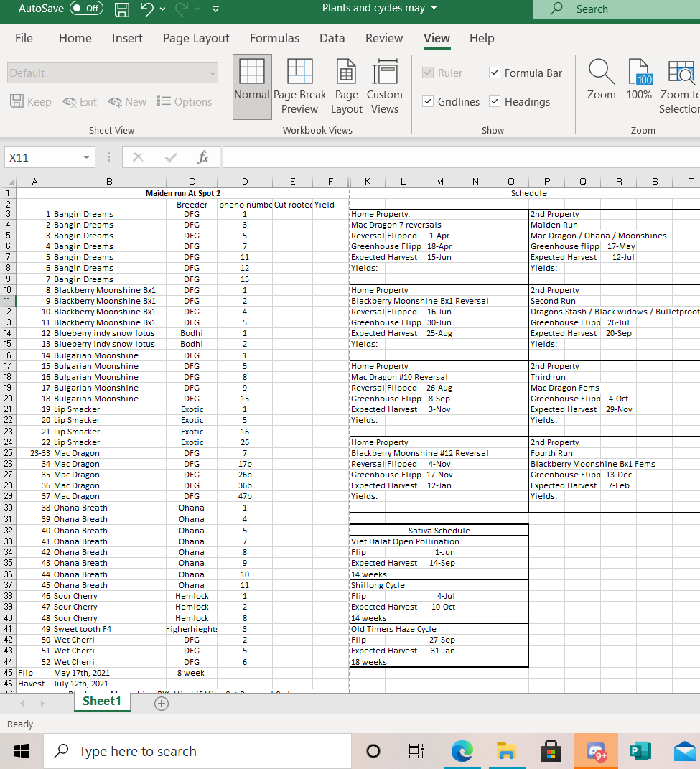
Task: Click the Keep sheet view button
Action: [x=30, y=101]
